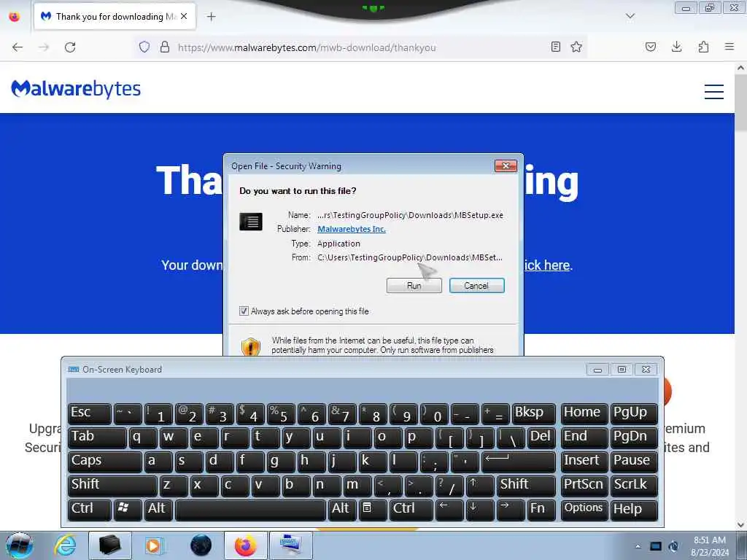
Task: Click the Enter key on On-Screen Keyboard
Action: [x=518, y=462]
